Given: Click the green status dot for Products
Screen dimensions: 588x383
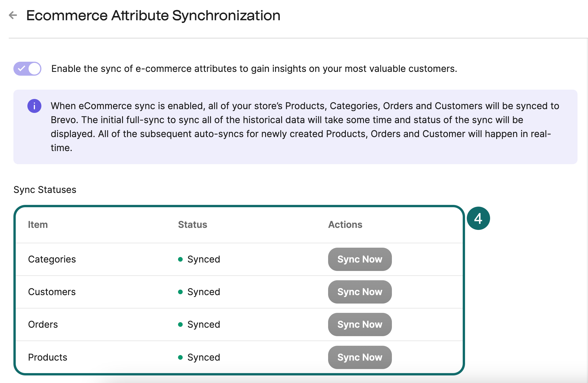Looking at the screenshot, I should pos(180,357).
